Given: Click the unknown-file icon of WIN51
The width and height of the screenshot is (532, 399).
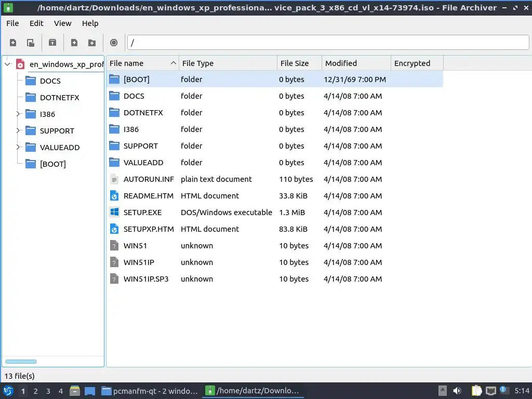Looking at the screenshot, I should (114, 246).
